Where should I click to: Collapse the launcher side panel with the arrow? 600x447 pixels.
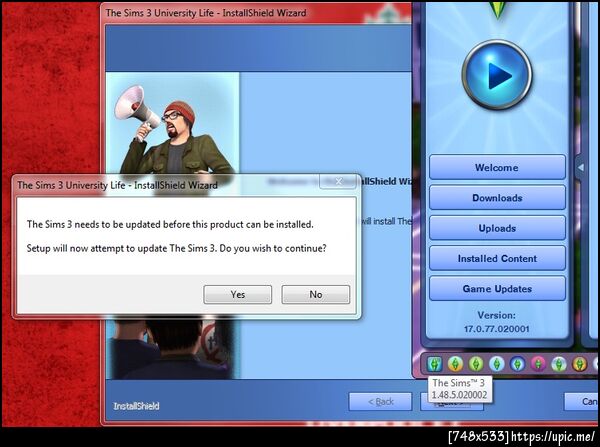pos(580,167)
